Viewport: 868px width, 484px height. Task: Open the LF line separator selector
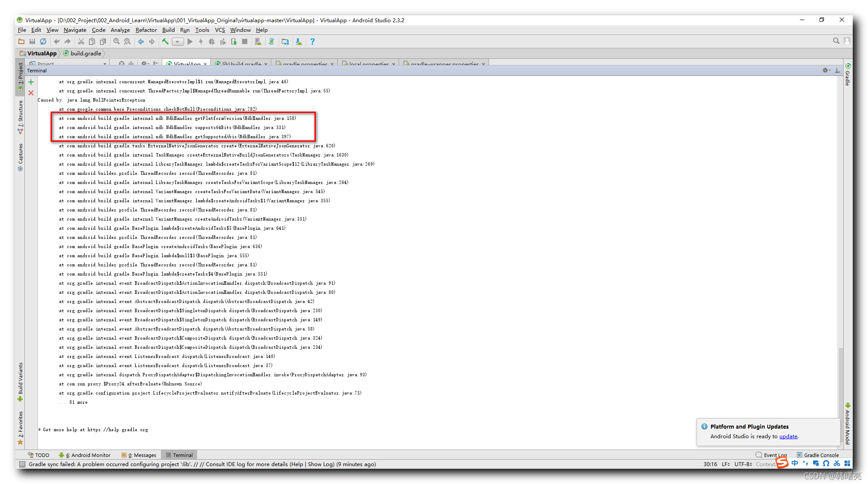726,464
